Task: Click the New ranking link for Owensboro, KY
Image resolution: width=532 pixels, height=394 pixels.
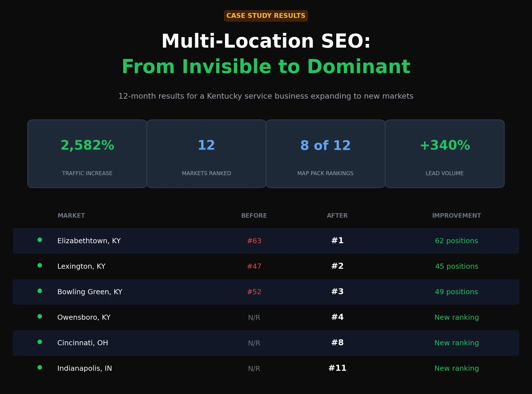Action: pos(457,317)
